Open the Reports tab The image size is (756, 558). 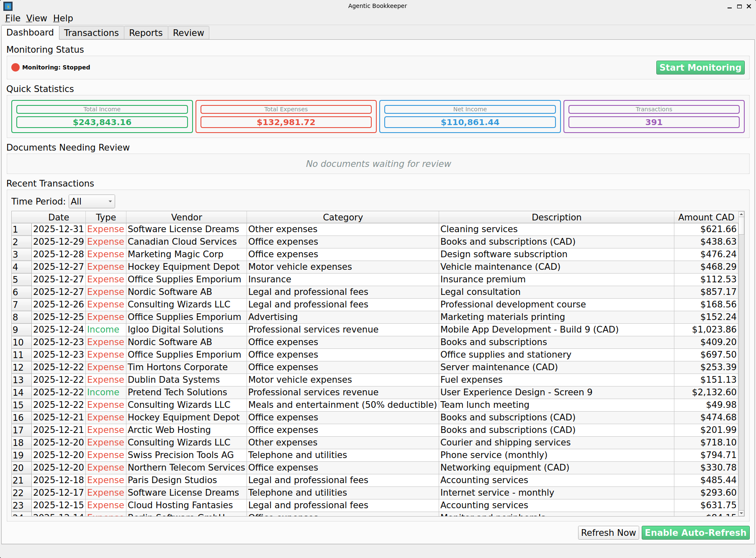click(x=145, y=33)
